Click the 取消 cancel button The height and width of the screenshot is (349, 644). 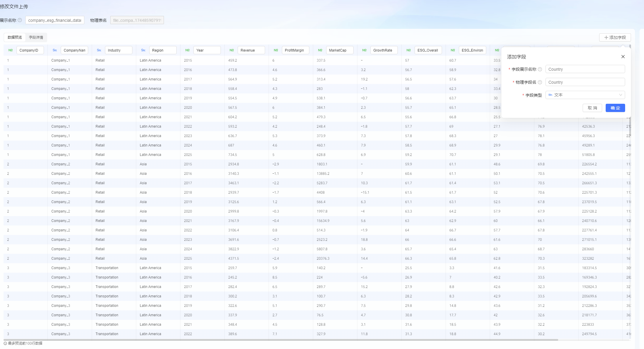(592, 108)
